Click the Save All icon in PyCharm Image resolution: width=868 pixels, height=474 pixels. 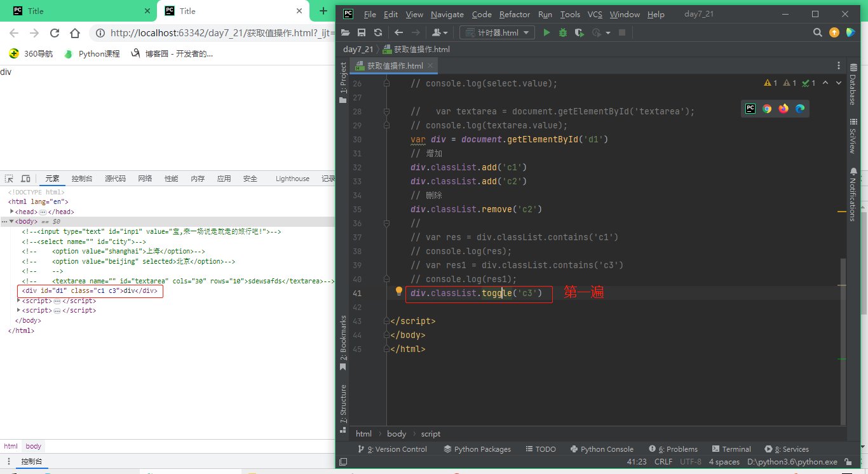pyautogui.click(x=362, y=32)
